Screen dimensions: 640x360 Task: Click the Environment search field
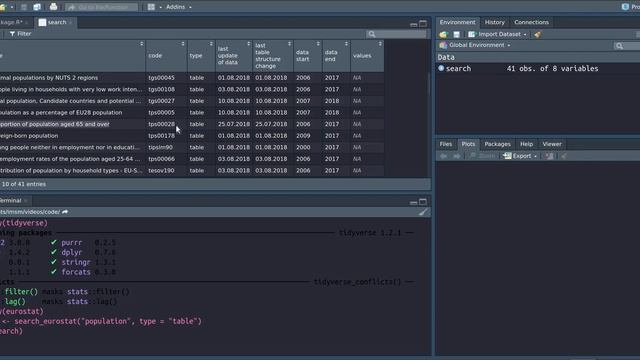(x=627, y=46)
